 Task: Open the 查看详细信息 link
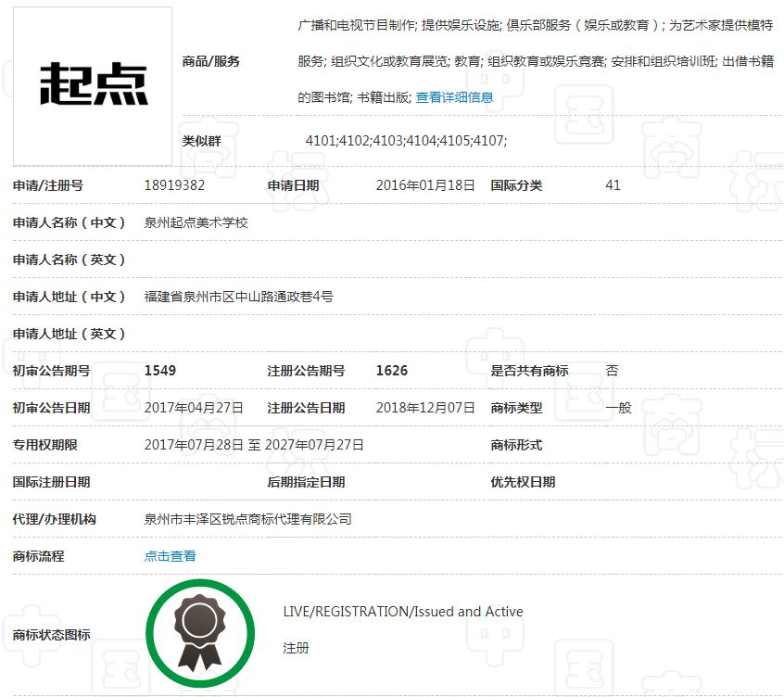[x=454, y=97]
